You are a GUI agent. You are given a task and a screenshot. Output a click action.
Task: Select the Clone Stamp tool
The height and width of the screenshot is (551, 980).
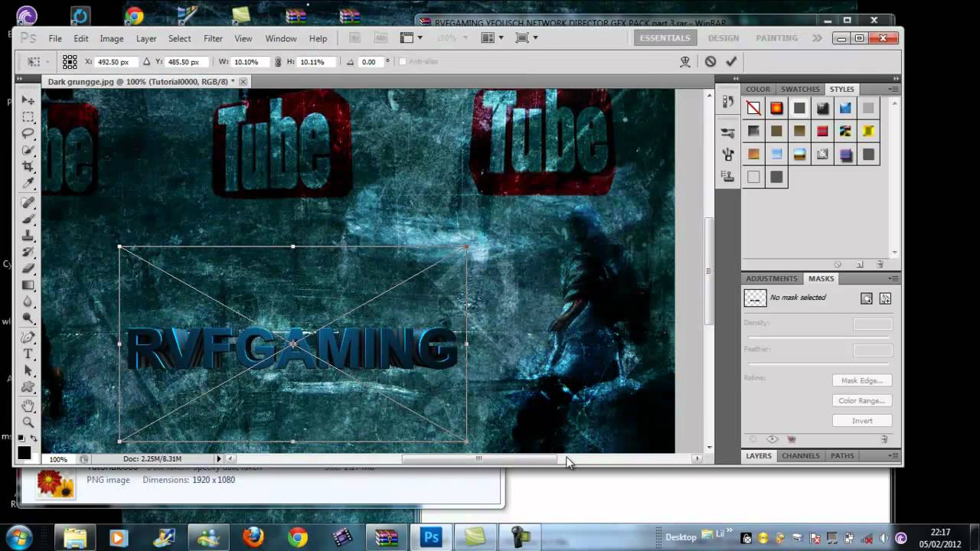28,236
